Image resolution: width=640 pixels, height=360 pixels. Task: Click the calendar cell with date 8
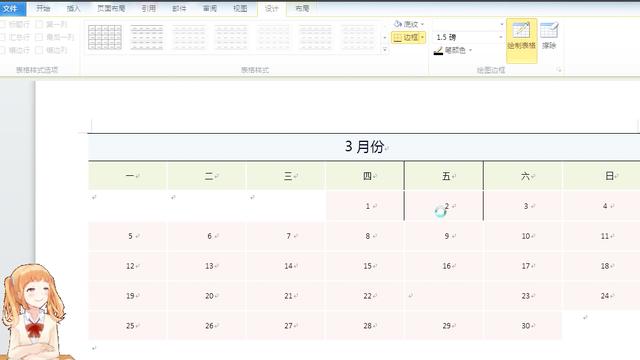pyautogui.click(x=365, y=236)
